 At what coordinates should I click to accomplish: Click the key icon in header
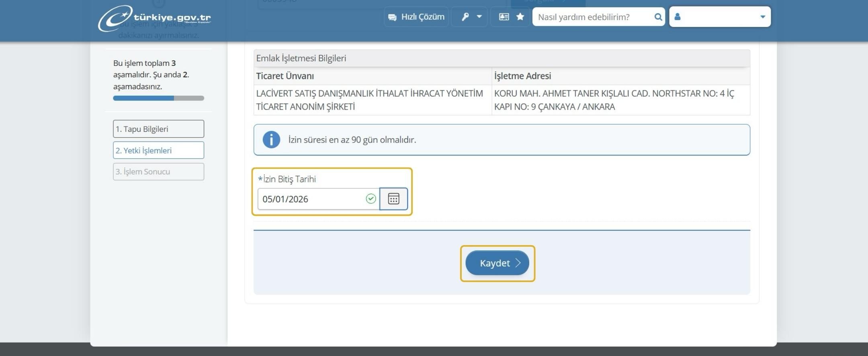[465, 17]
